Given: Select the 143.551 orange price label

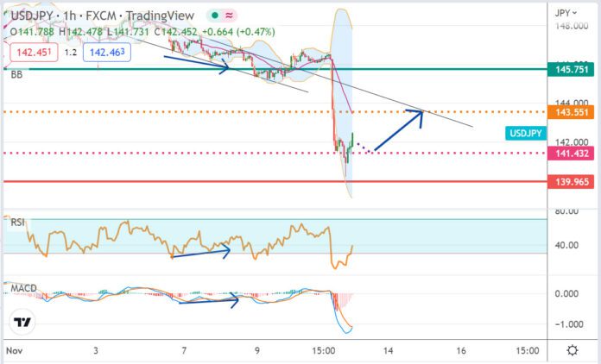Looking at the screenshot, I should (571, 112).
